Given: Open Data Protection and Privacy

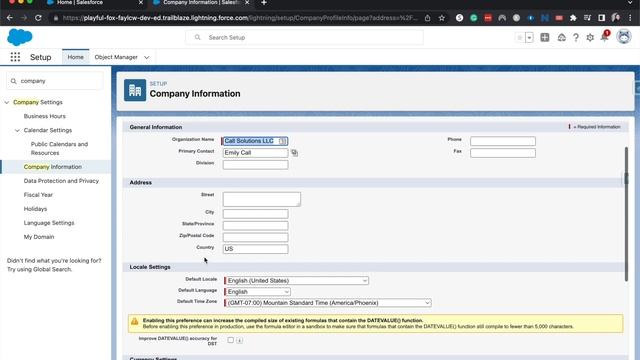Looking at the screenshot, I should [x=61, y=181].
